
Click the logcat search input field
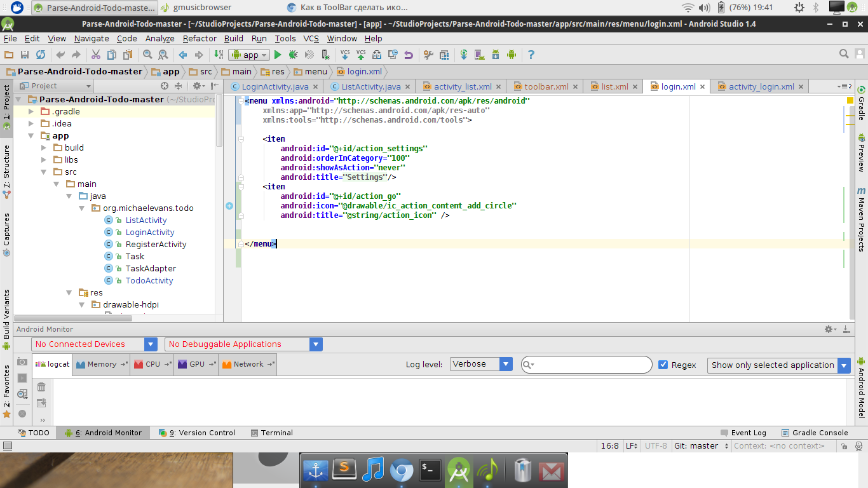coord(587,365)
